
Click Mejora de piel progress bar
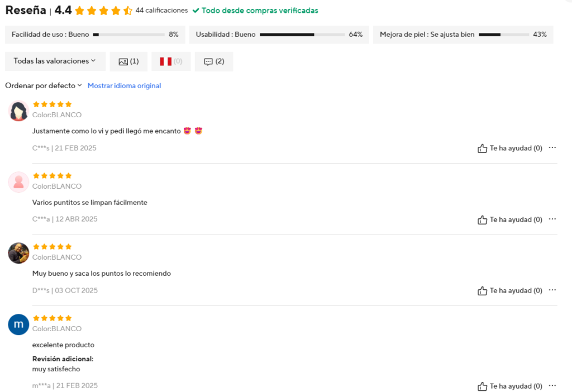(503, 35)
